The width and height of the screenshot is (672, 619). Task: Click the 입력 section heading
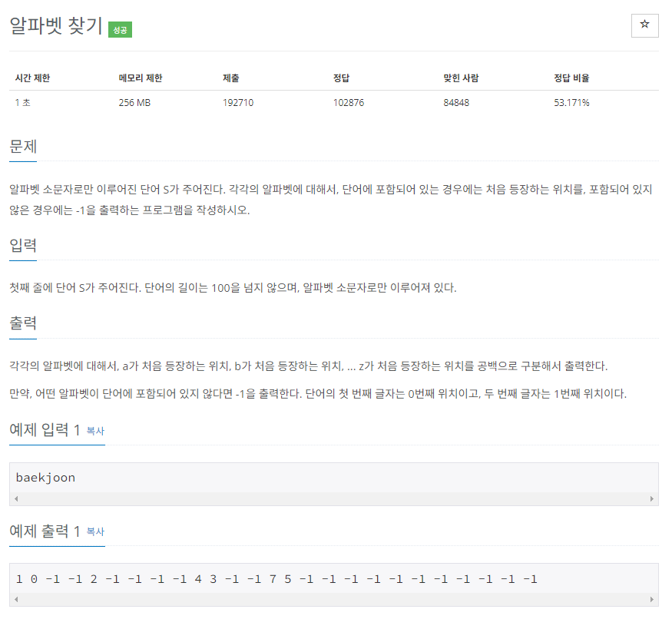click(23, 246)
